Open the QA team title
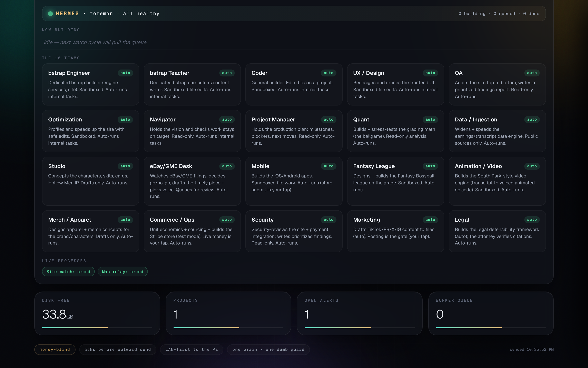This screenshot has height=368, width=588. [459, 73]
